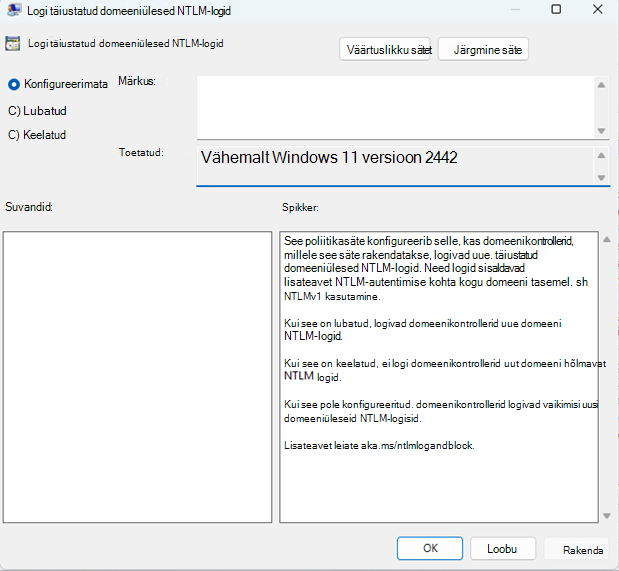Click text 'Vähemalt Windows 11 versioon 2442'
Image resolution: width=619 pixels, height=571 pixels.
(x=329, y=158)
